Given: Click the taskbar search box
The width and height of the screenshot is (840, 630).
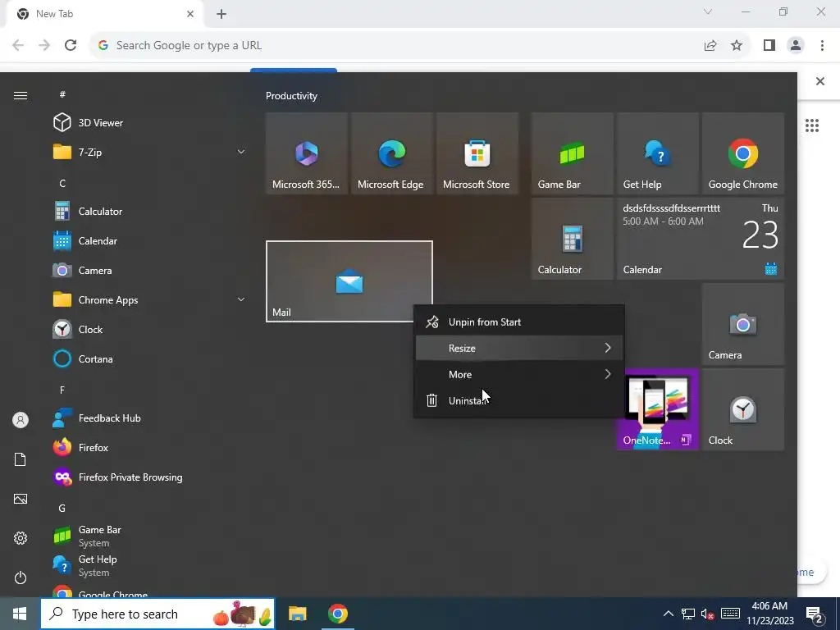Looking at the screenshot, I should (157, 614).
